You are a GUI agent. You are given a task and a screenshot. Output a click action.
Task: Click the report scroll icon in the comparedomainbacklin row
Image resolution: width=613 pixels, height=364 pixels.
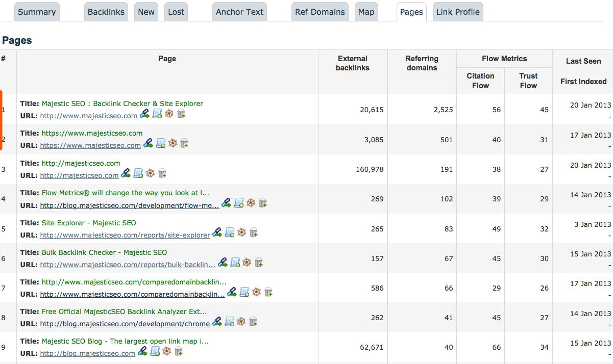tap(244, 291)
